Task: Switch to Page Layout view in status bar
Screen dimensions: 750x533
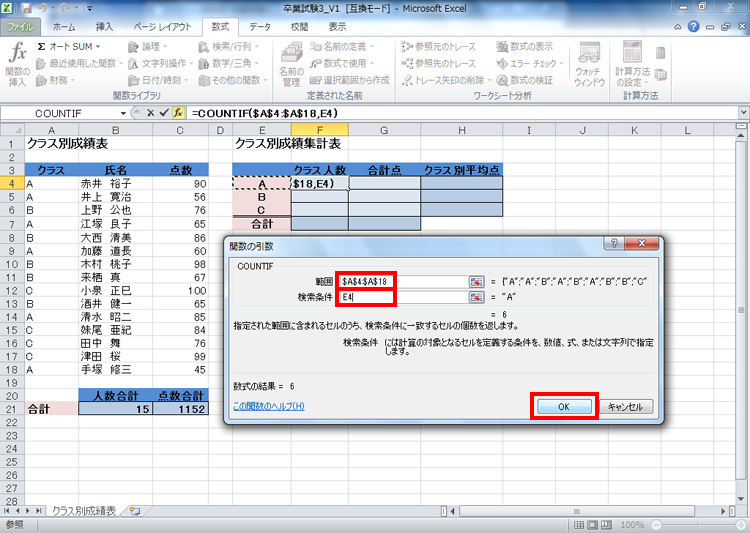Action: (x=592, y=525)
